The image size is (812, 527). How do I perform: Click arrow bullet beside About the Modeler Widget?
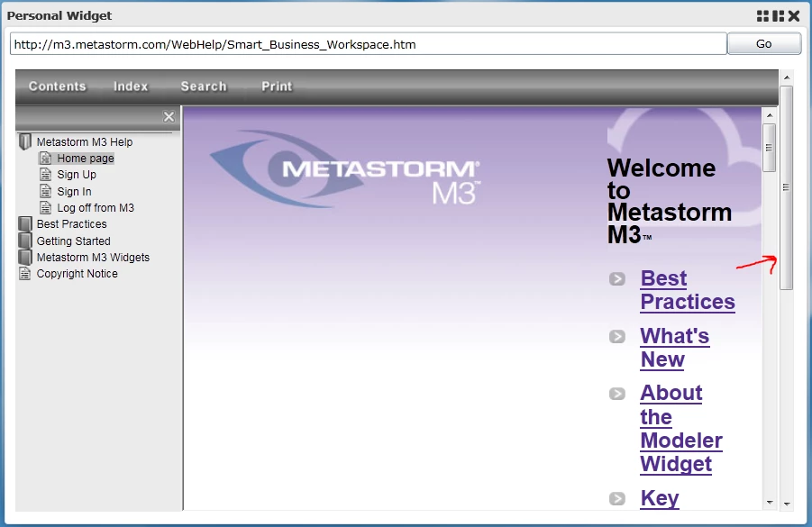pyautogui.click(x=616, y=394)
